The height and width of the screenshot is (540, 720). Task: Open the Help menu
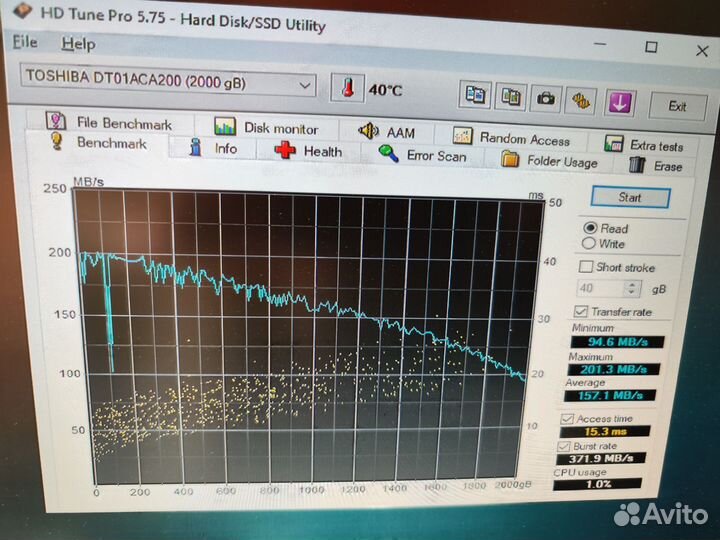click(79, 44)
